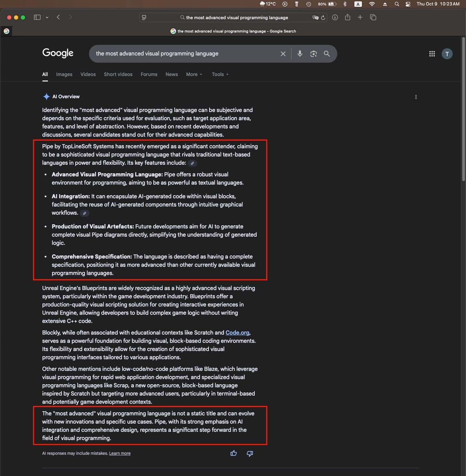Search by image with Lens icon
This screenshot has width=466, height=476.
click(x=313, y=54)
